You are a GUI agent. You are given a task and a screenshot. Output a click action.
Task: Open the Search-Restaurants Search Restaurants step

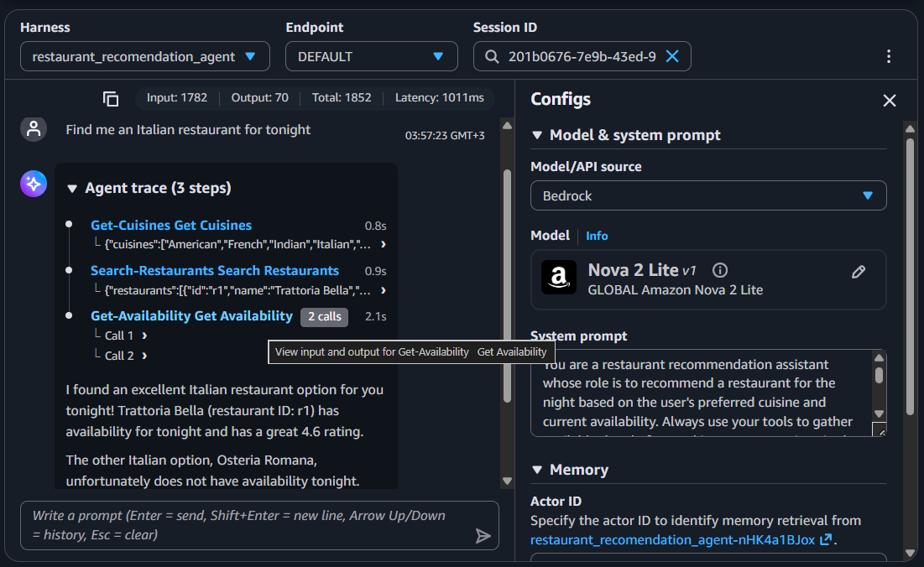coord(215,271)
